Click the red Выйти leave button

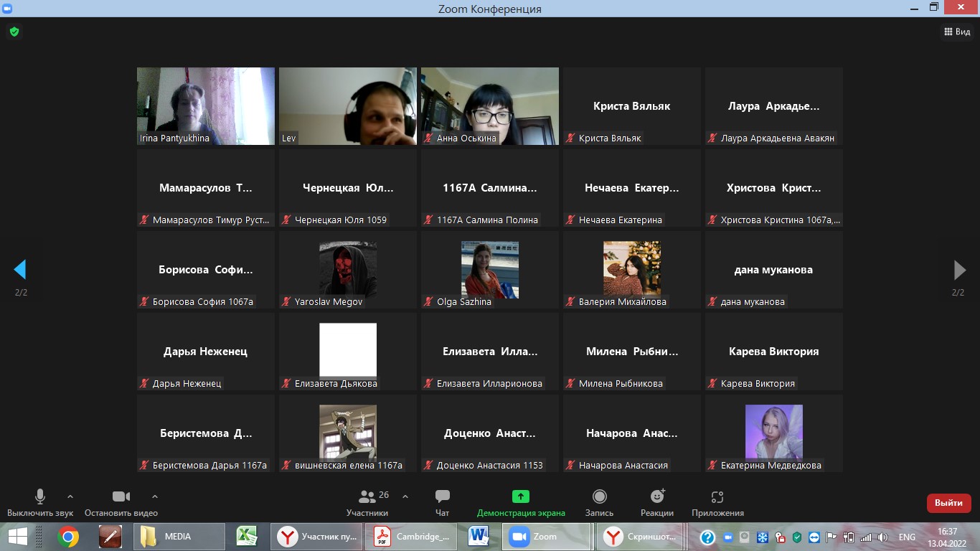pos(948,503)
